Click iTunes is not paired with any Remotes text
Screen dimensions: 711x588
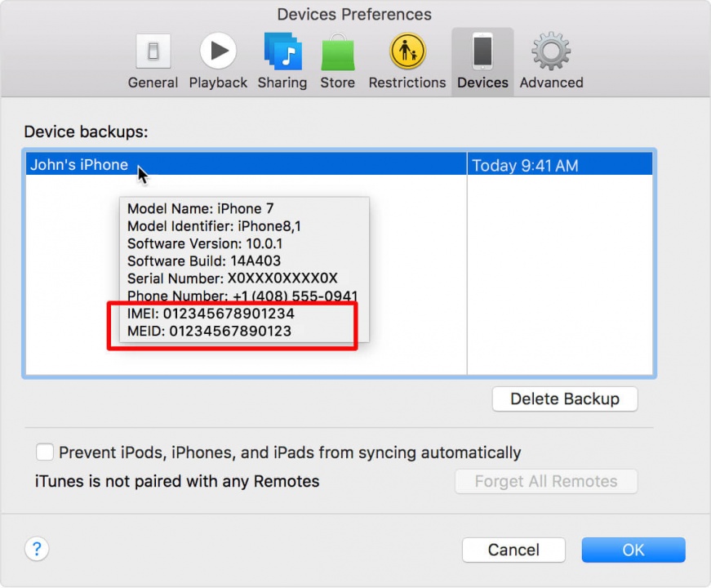pos(177,481)
